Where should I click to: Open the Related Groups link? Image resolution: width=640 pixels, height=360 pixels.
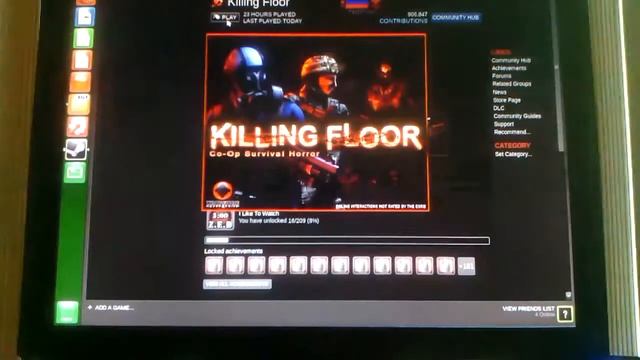(x=512, y=84)
